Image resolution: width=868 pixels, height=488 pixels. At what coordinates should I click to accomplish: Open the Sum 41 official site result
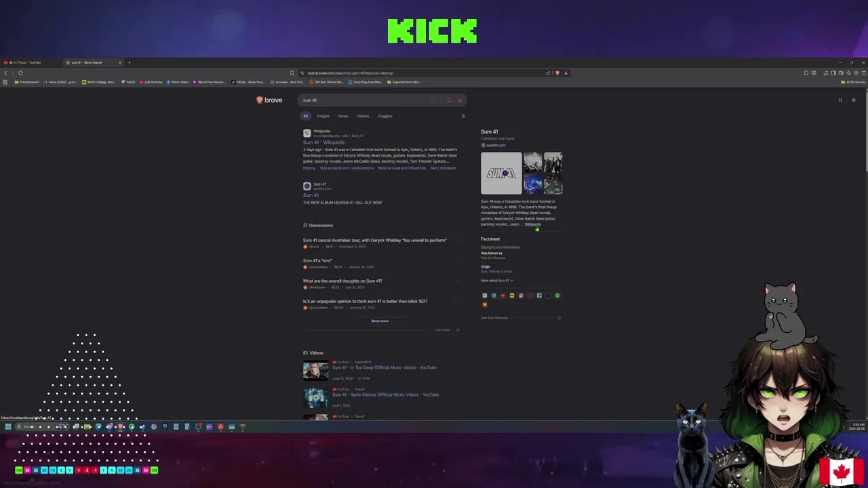point(311,195)
